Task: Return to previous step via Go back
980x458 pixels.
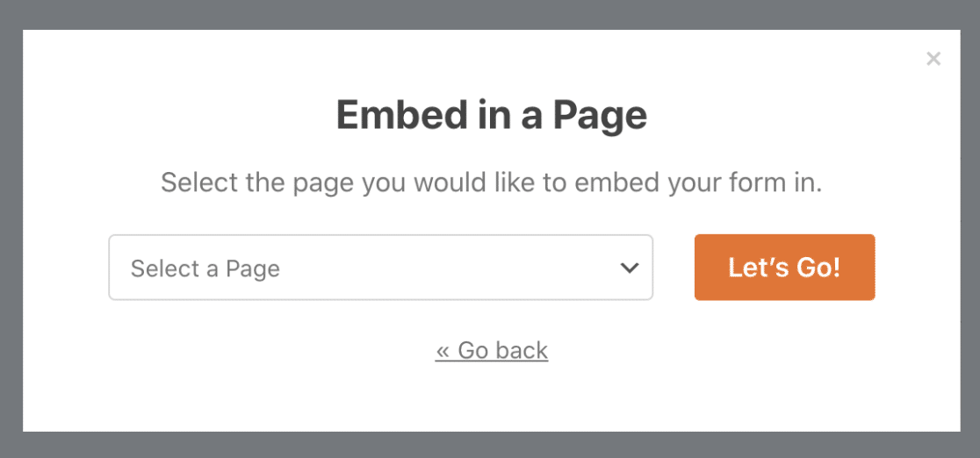Action: (x=492, y=351)
